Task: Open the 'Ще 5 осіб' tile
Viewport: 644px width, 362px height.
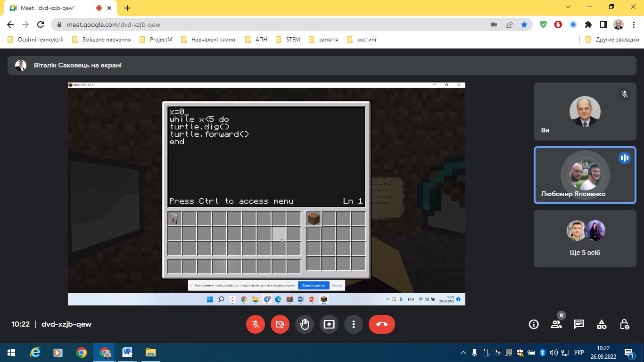Action: (x=585, y=239)
